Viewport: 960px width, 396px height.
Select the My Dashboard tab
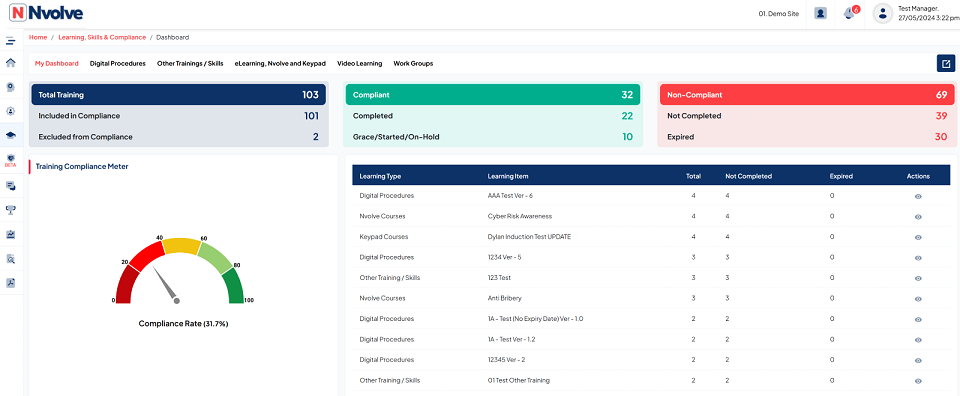pyautogui.click(x=56, y=63)
